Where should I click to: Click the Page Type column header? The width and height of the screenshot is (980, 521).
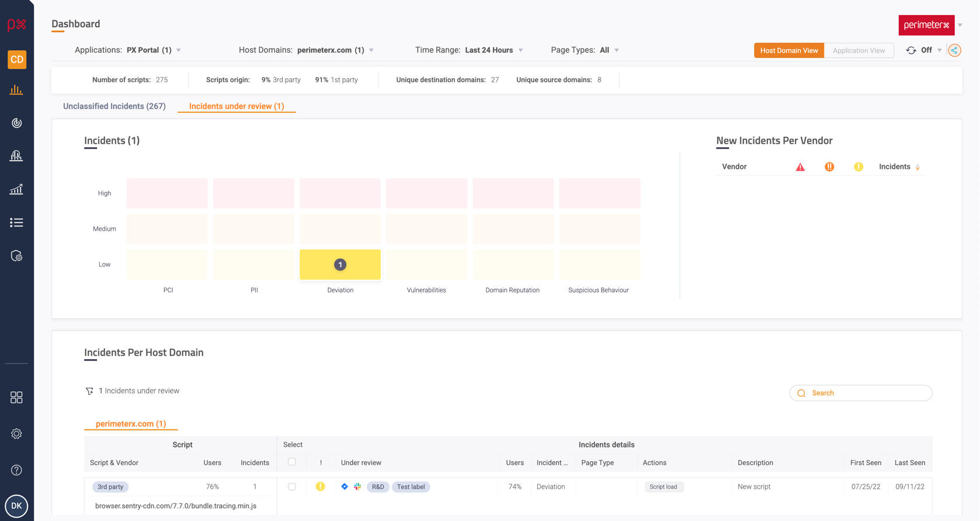pos(597,463)
